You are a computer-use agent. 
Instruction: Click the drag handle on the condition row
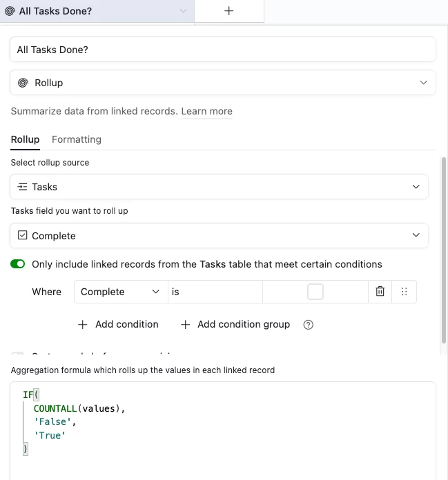point(405,292)
